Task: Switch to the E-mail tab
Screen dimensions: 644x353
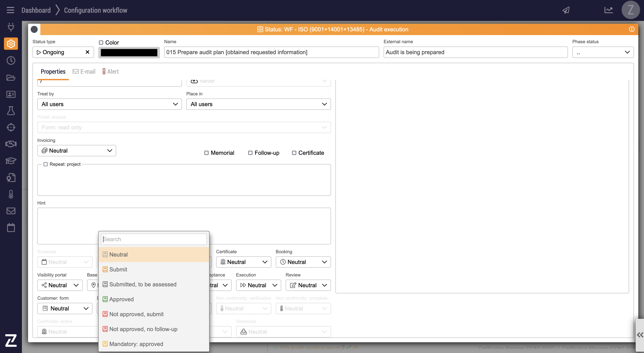Action: pos(84,71)
